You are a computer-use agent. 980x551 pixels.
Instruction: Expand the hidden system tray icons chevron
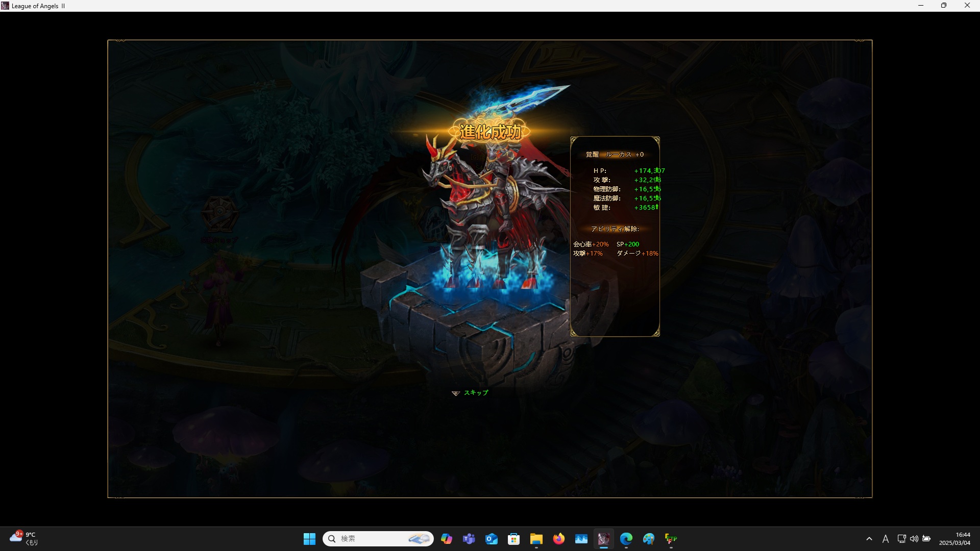[869, 539]
